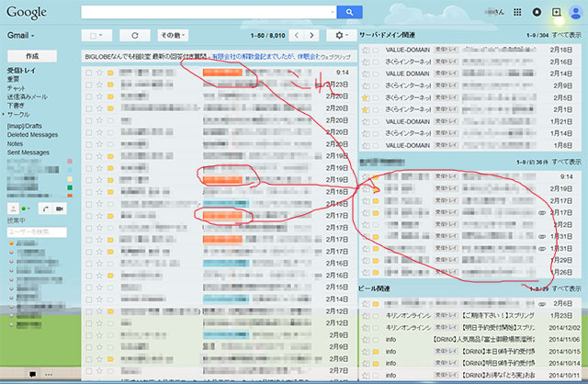The height and width of the screenshot is (384, 588).
Task: Open the settings gear menu
Action: coord(341,35)
